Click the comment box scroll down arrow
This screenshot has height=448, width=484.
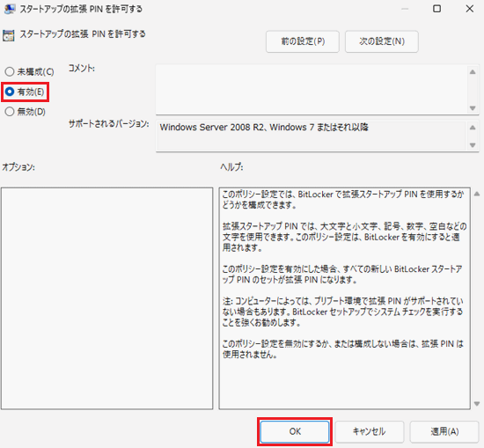[x=473, y=108]
